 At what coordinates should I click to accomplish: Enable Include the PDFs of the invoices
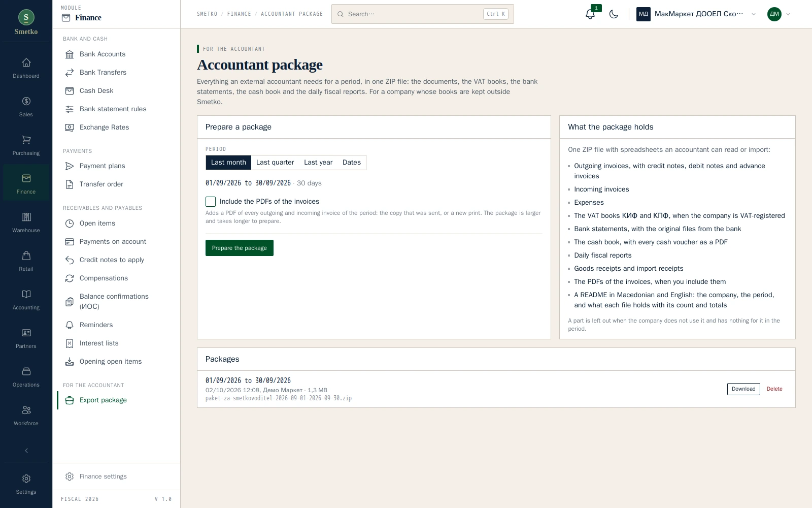pyautogui.click(x=211, y=202)
